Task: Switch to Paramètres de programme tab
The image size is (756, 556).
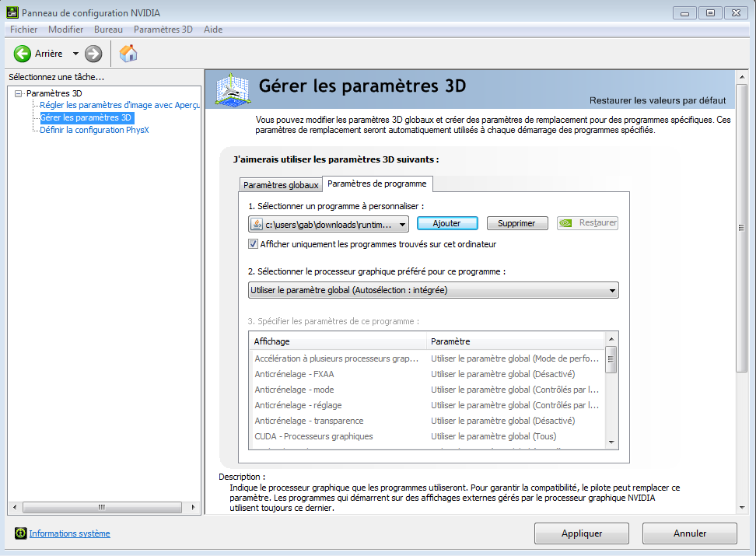Action: coord(377,184)
